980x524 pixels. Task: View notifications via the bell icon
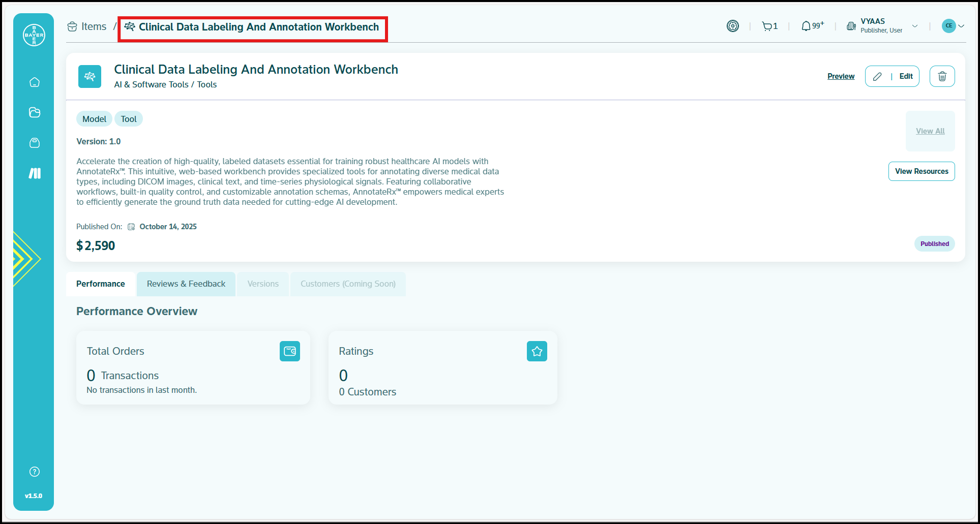807,26
